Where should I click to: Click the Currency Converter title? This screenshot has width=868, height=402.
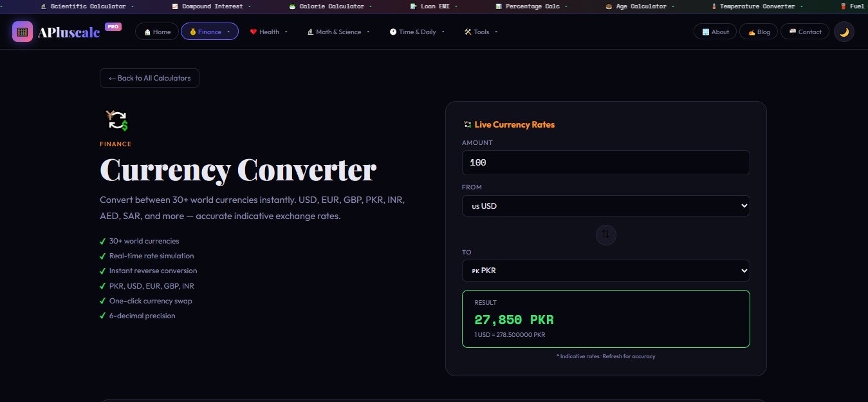pyautogui.click(x=238, y=170)
